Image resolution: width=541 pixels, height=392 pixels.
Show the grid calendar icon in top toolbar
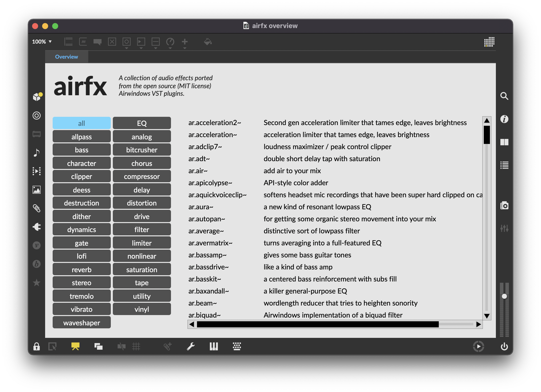pyautogui.click(x=489, y=42)
